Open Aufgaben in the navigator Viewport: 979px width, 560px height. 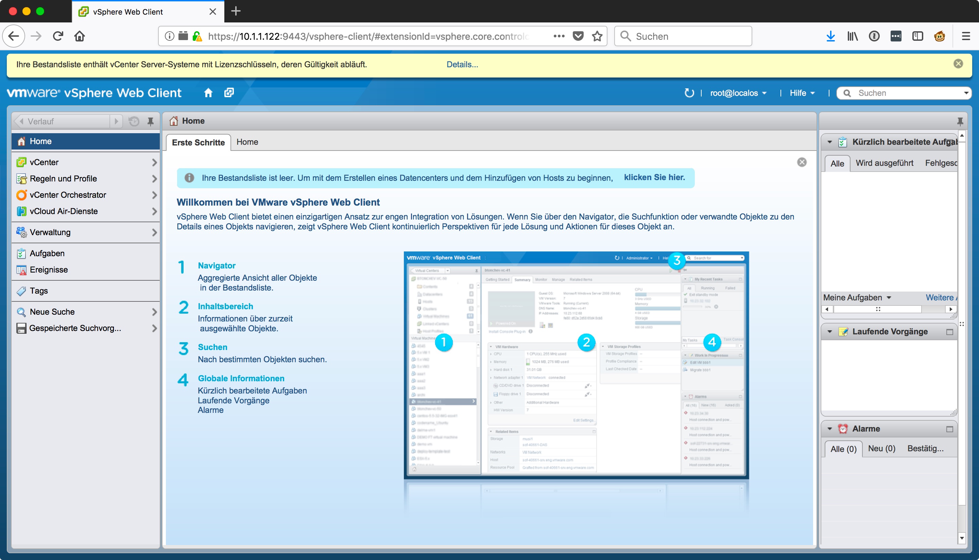pos(86,253)
